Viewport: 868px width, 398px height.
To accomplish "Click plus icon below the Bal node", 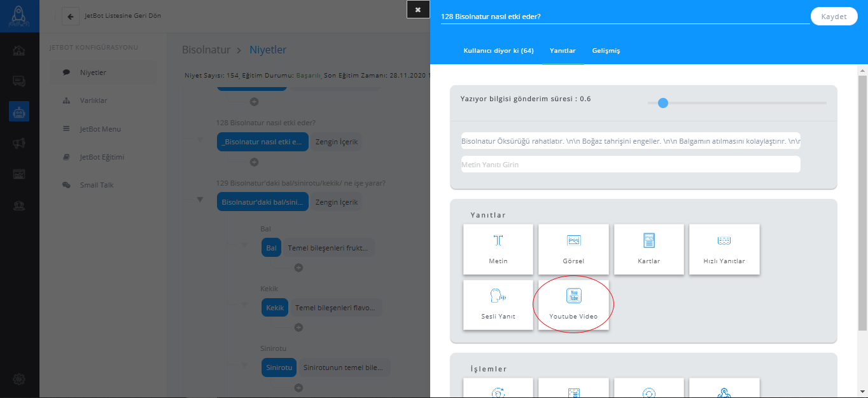I will click(298, 268).
